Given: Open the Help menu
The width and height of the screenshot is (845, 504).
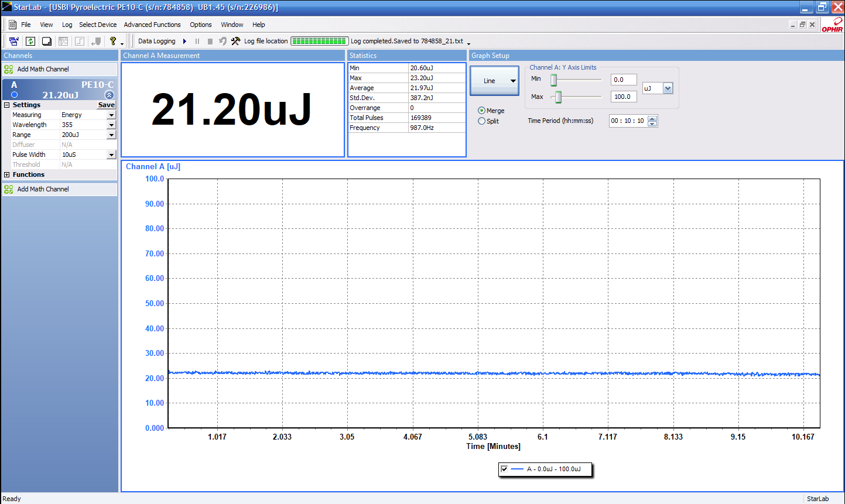Looking at the screenshot, I should (259, 25).
